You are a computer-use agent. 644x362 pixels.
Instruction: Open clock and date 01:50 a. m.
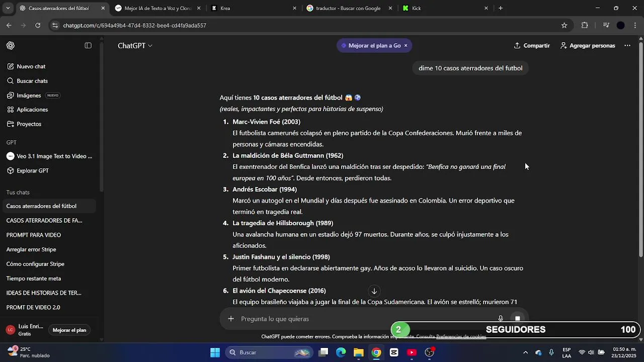click(624, 352)
